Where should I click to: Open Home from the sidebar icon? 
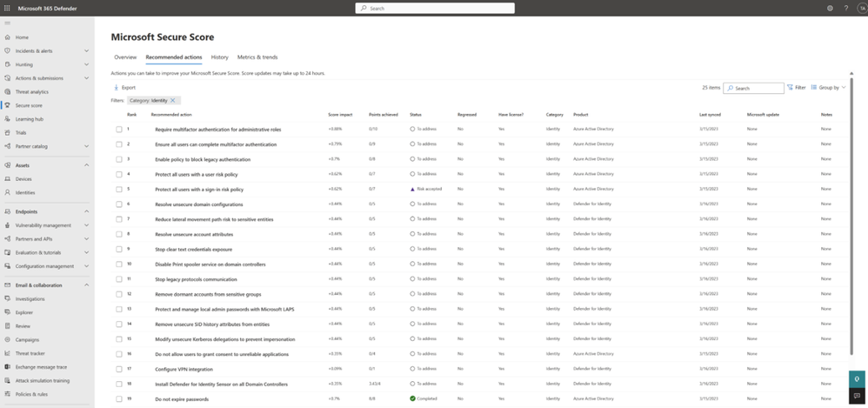(x=7, y=37)
